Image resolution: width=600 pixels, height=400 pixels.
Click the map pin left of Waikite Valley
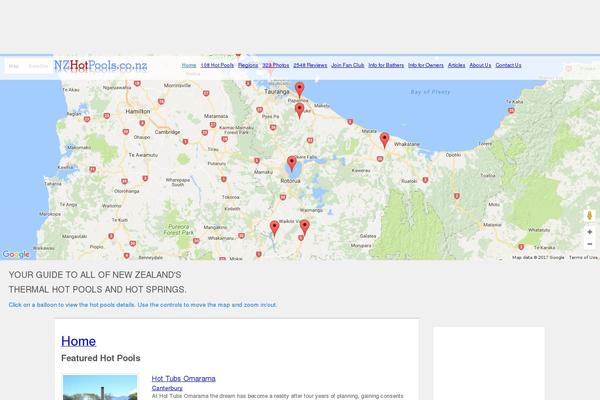click(x=274, y=228)
